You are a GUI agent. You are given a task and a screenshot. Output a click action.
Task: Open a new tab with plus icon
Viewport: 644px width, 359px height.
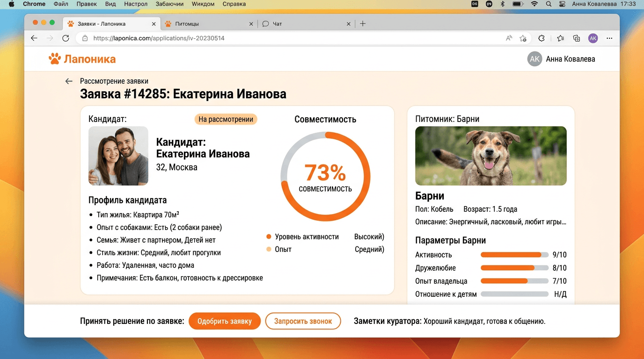[363, 24]
